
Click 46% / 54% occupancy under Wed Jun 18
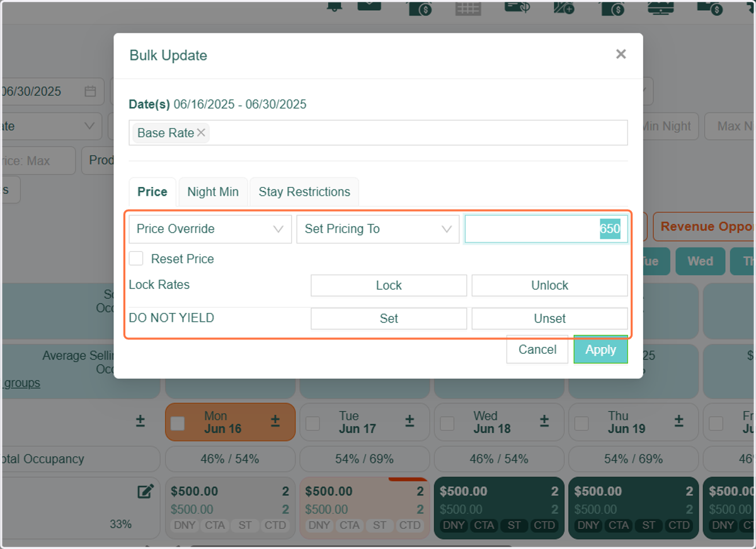pos(499,459)
